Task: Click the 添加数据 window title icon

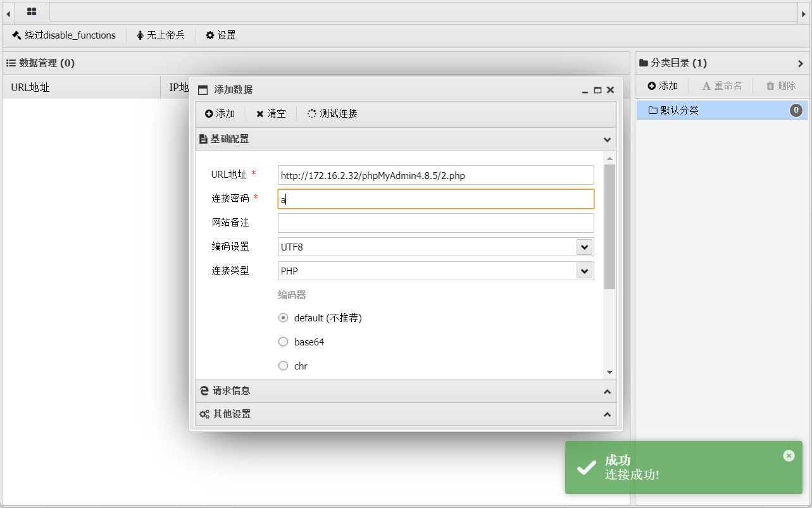Action: pyautogui.click(x=203, y=90)
